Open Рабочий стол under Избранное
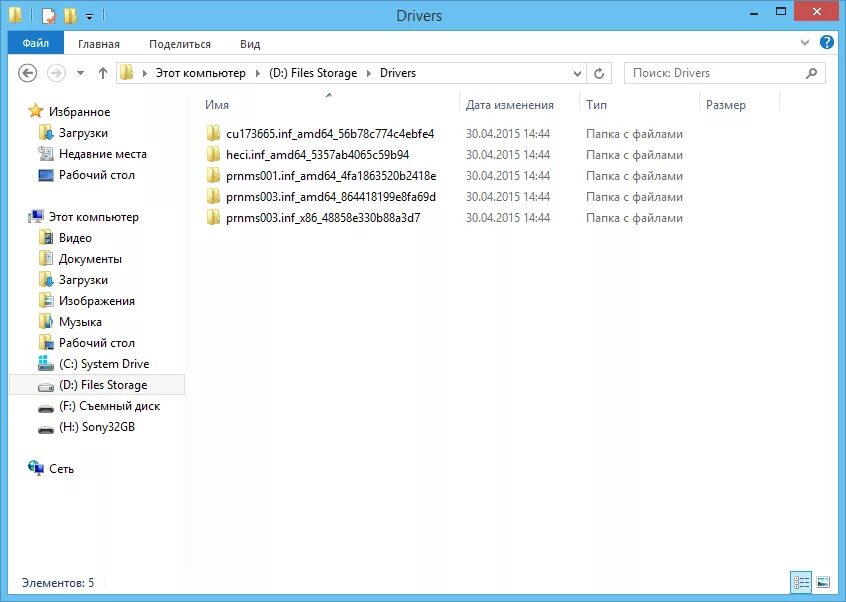 coord(97,175)
